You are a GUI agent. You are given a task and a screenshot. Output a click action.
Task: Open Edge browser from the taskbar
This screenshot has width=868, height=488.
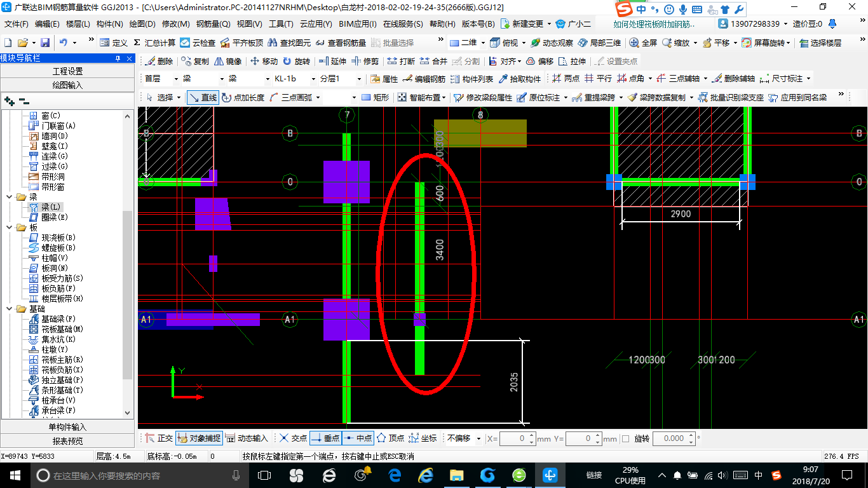[x=395, y=475]
